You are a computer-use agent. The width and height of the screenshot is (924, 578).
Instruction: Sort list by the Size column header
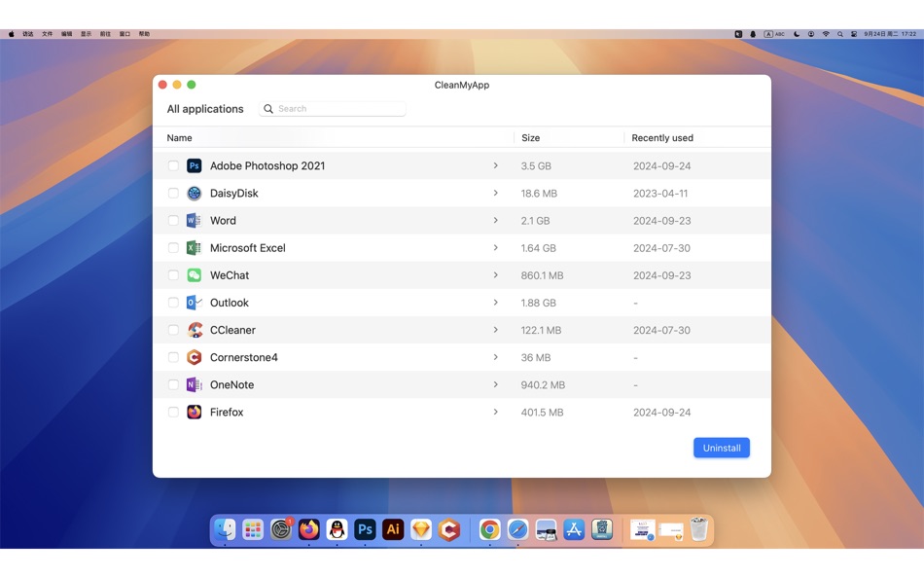point(530,138)
